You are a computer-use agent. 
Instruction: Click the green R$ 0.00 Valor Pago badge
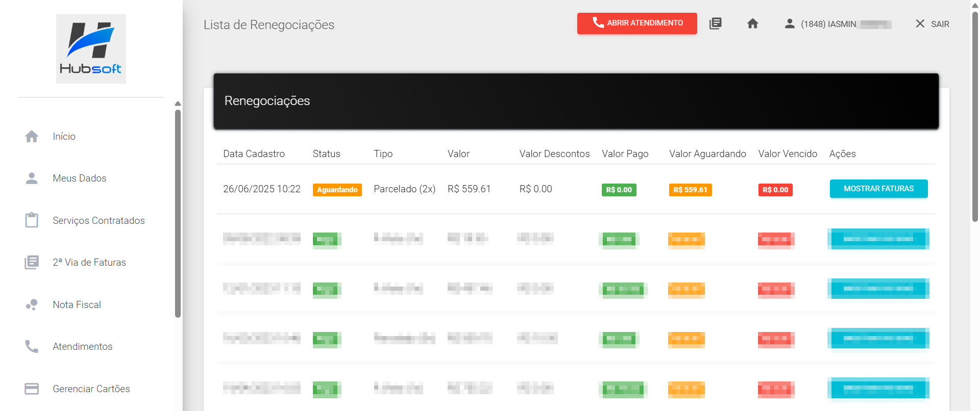tap(619, 190)
